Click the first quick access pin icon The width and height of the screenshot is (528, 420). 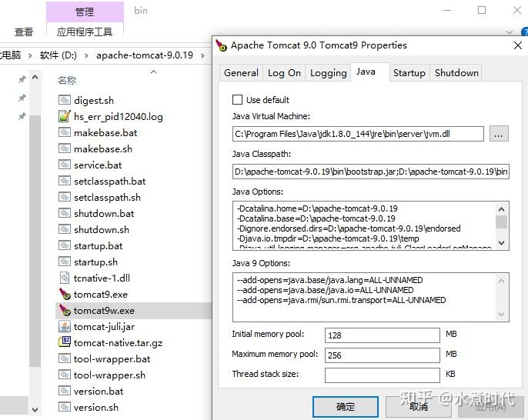tap(22, 79)
